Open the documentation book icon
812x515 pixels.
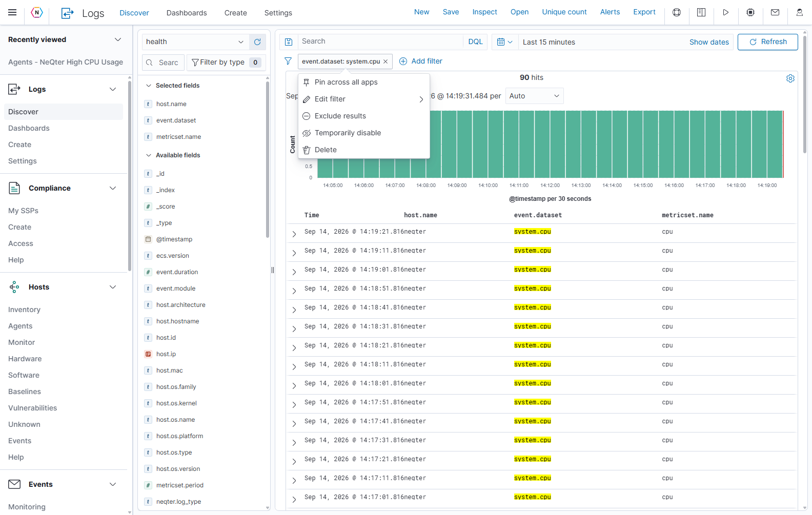click(x=701, y=12)
